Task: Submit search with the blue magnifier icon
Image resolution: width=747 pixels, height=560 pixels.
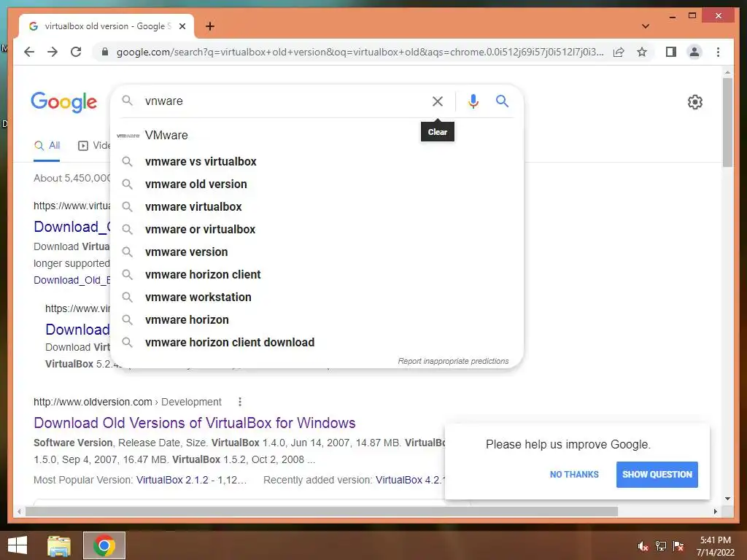Action: 502,101
